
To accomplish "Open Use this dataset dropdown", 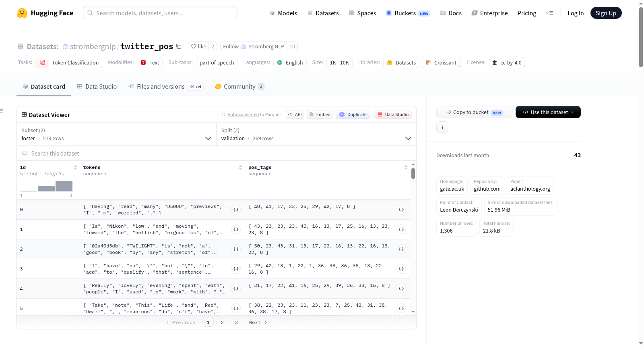I will coord(548,112).
